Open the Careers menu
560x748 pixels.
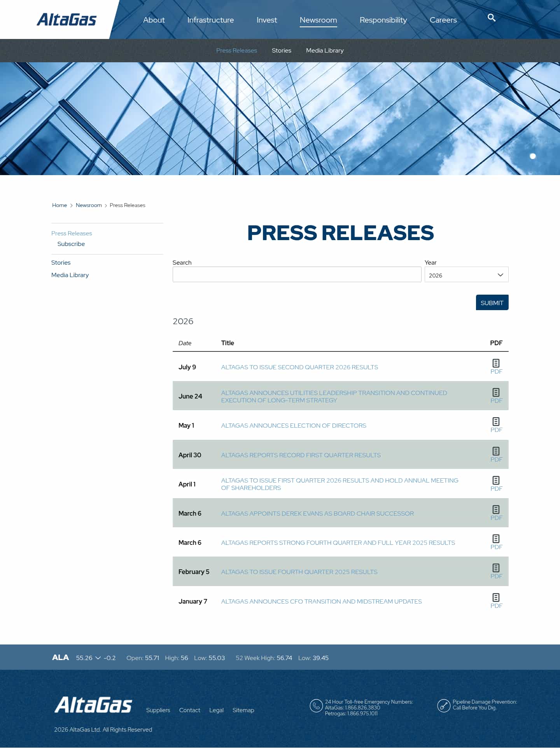pos(443,20)
